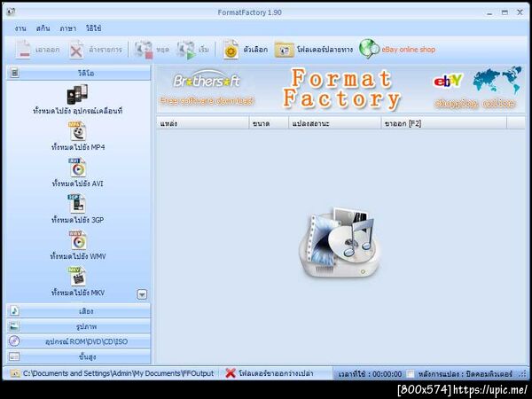This screenshot has width=532, height=399.
Task: Sort by Source (แหล่ง) column header
Action: tap(203, 123)
